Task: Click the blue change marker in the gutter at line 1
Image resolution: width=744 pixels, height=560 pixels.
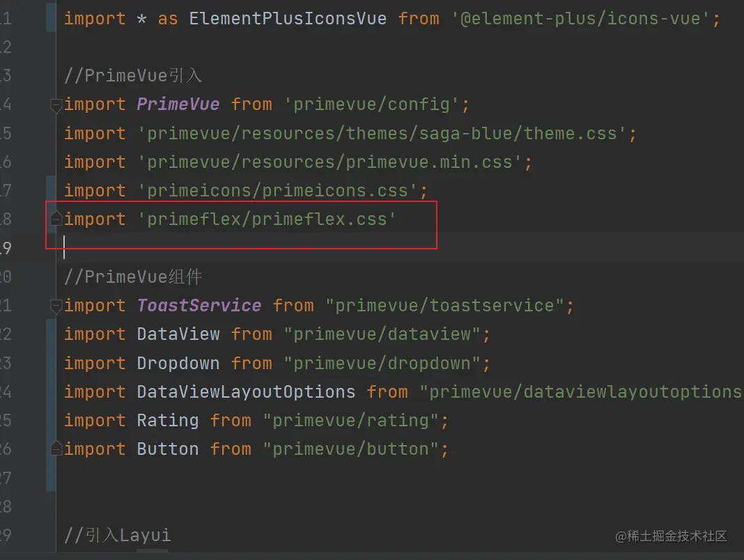Action: pyautogui.click(x=49, y=18)
